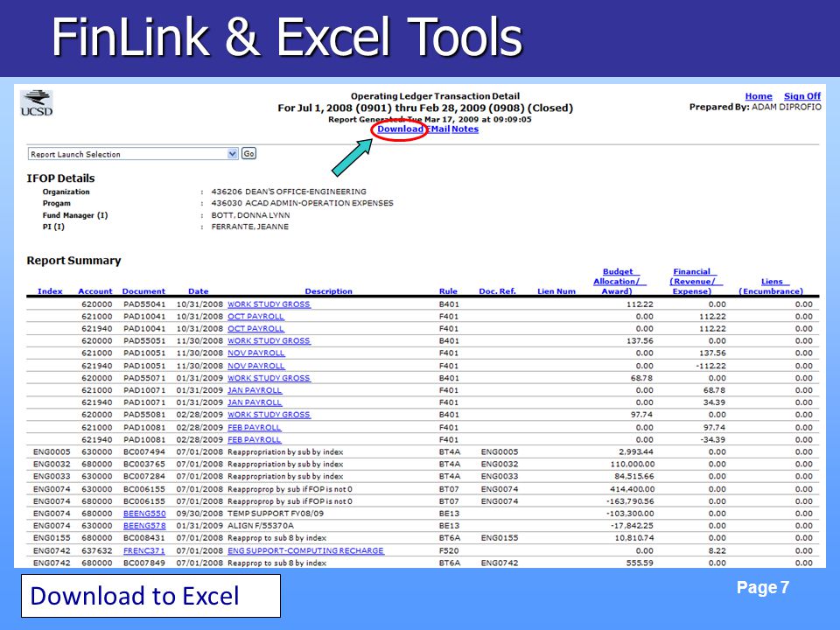Click the UCSD logo icon
This screenshot has height=630, width=840.
click(x=37, y=103)
